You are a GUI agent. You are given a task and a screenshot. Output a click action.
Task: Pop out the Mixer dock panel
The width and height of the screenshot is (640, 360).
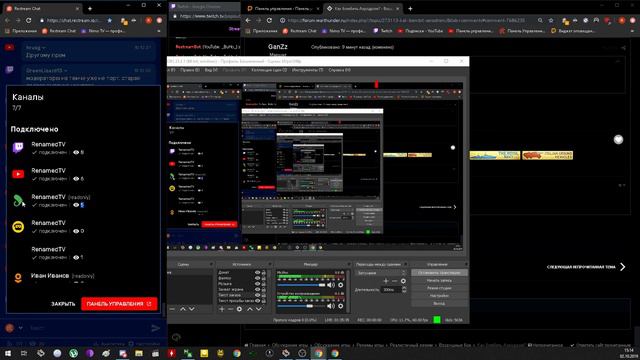pyautogui.click(x=349, y=264)
